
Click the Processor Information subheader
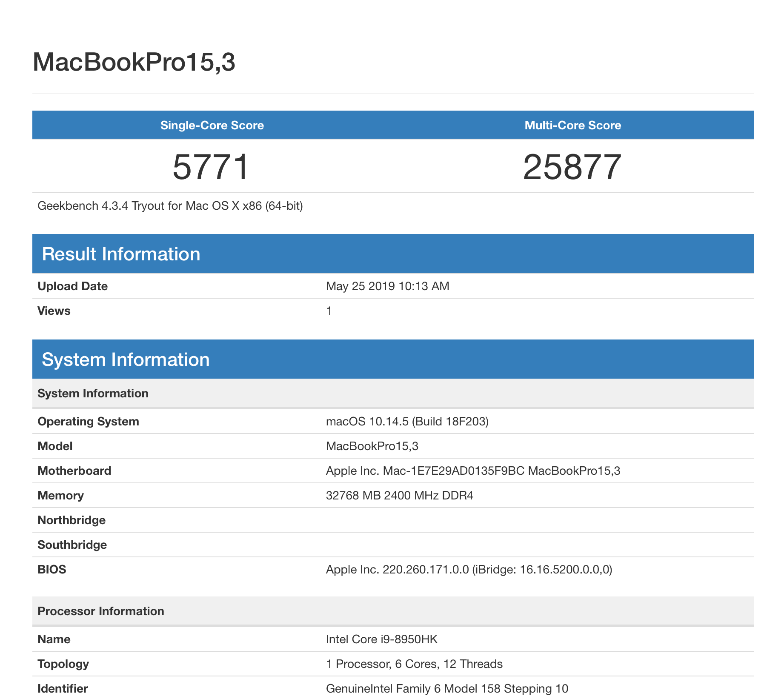(393, 611)
